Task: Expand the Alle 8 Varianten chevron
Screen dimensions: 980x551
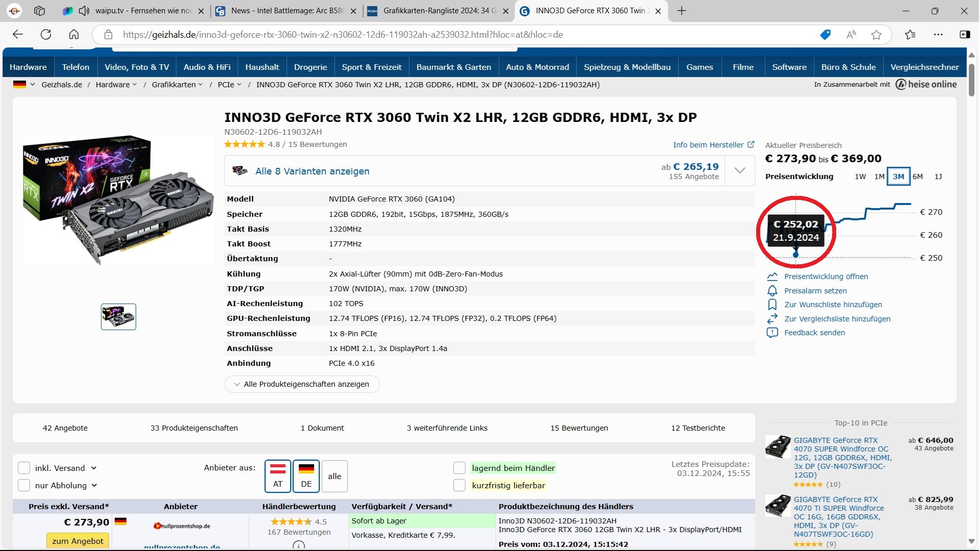Action: 740,171
